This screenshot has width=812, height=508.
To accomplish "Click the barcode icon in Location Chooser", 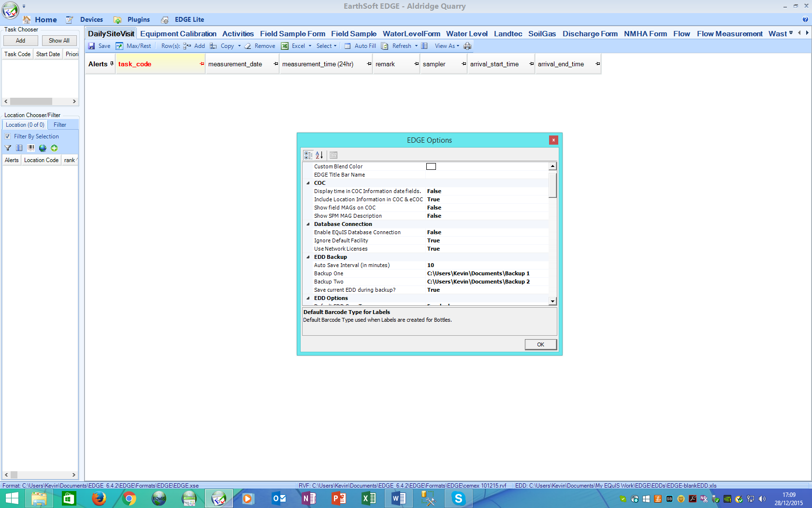I will (x=31, y=148).
